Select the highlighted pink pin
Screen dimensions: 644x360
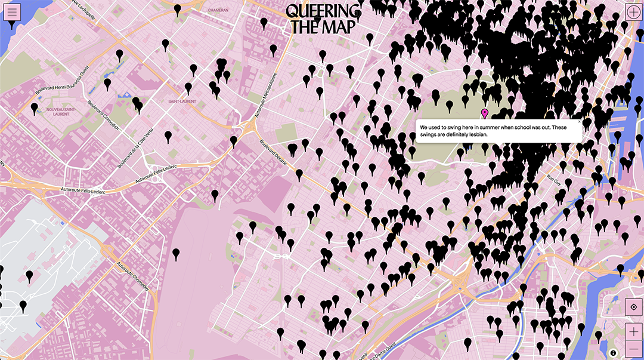(x=485, y=113)
